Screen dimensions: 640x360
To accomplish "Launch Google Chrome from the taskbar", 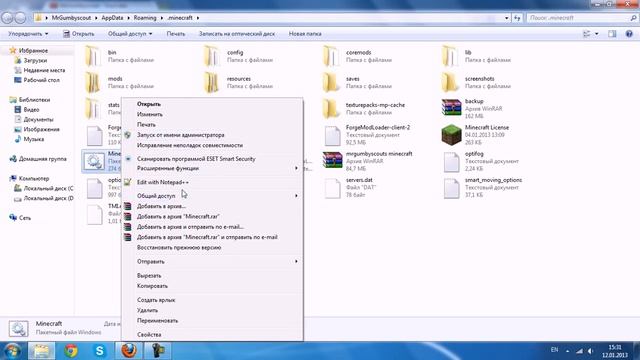I will click(x=71, y=351).
